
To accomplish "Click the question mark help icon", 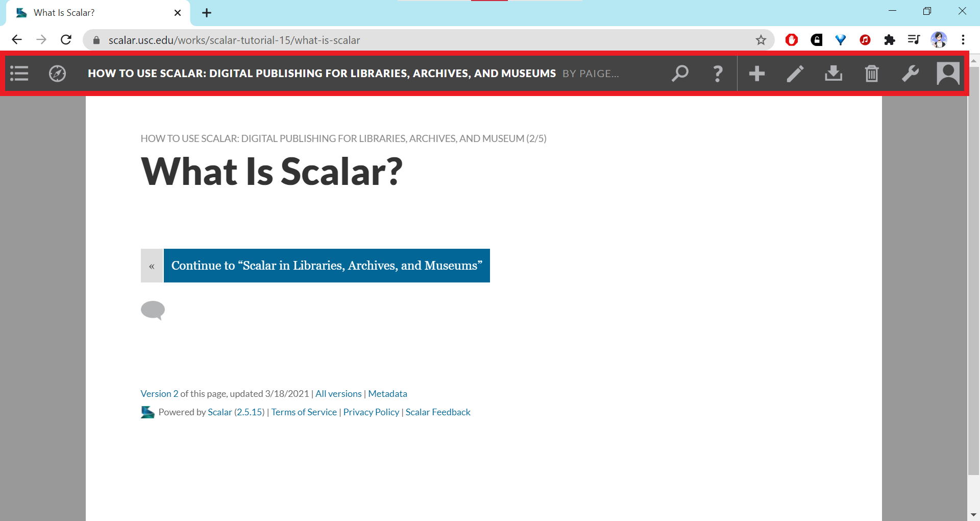I will 718,74.
